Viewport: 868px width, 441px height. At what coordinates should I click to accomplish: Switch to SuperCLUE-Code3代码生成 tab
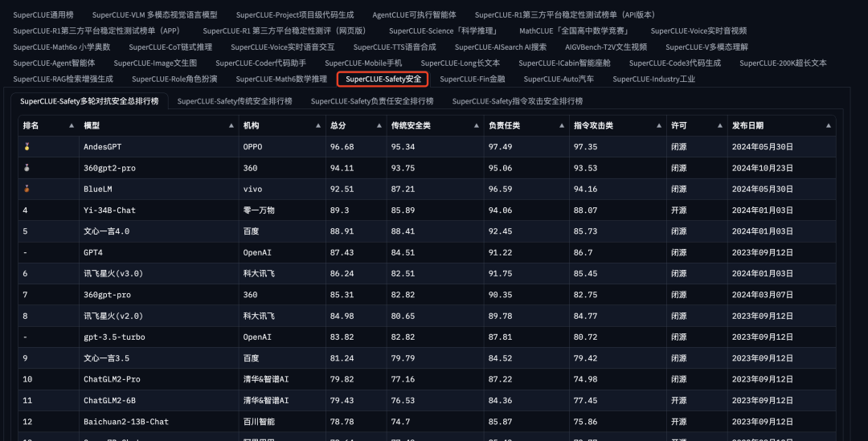(x=675, y=63)
